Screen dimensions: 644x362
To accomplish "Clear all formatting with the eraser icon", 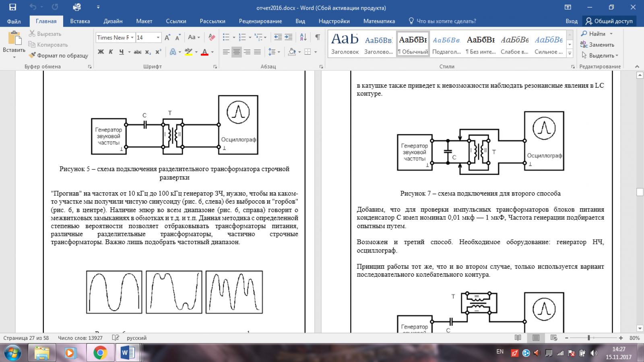I will coord(212,37).
